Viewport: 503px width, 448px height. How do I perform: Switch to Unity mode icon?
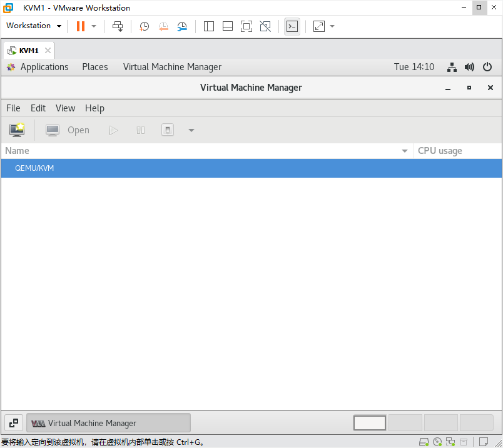coord(265,26)
